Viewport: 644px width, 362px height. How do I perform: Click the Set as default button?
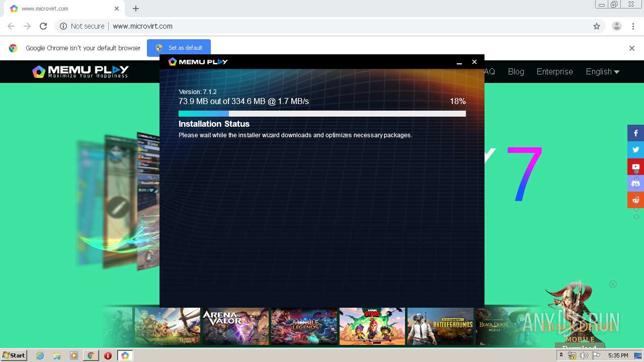[179, 48]
